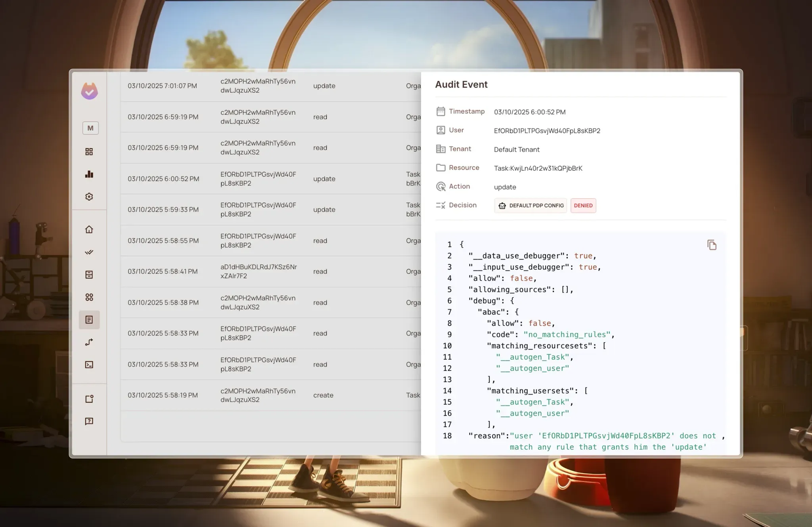This screenshot has height=527, width=812.
Task: Open the help question-mark icon
Action: 89,421
